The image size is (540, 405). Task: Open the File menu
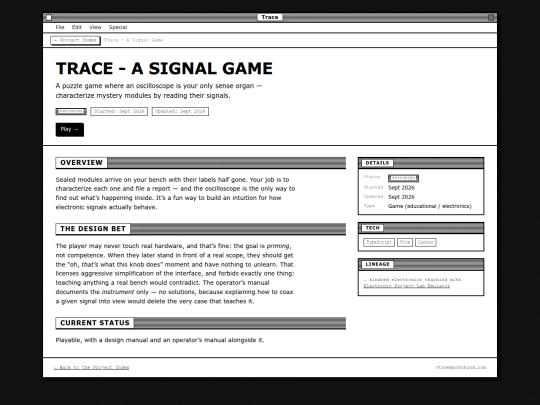point(60,27)
